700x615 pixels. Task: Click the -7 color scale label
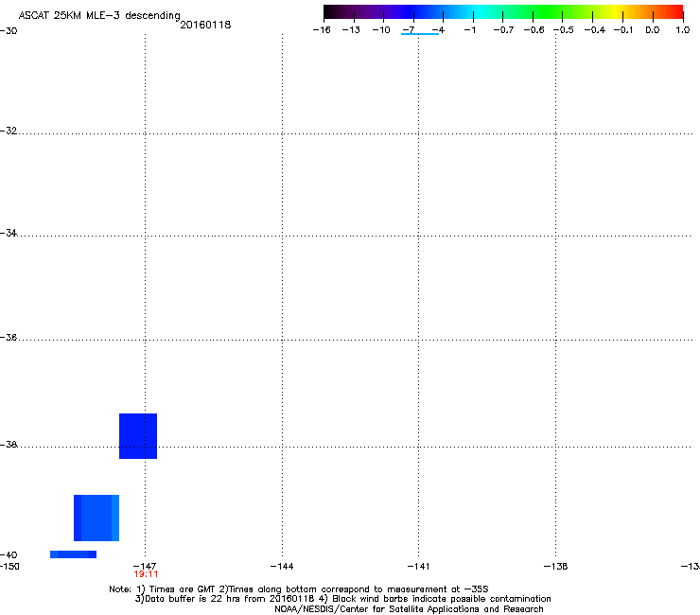click(x=409, y=30)
